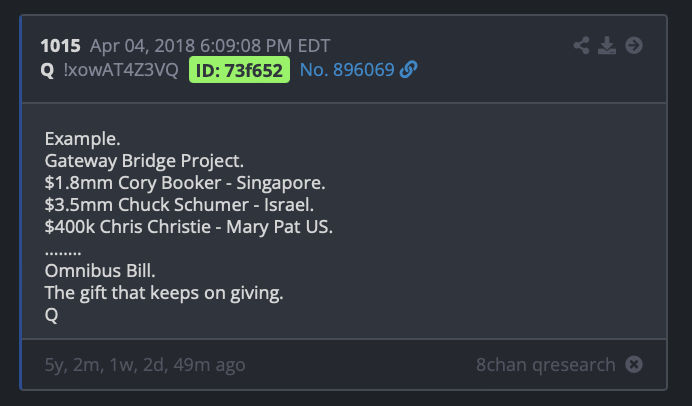The image size is (692, 406).
Task: Click the bold Q author name
Action: [47, 70]
